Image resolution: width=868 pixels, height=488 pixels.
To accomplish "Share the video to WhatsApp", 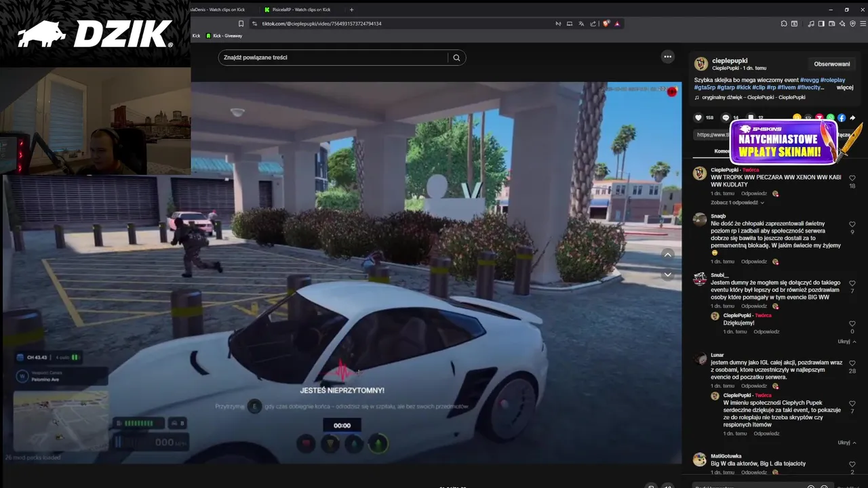I will (831, 118).
